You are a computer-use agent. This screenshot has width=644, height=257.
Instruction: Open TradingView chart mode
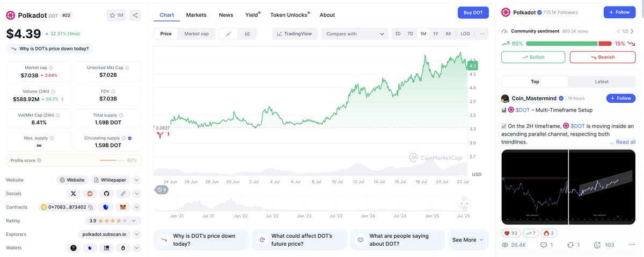[x=294, y=33]
